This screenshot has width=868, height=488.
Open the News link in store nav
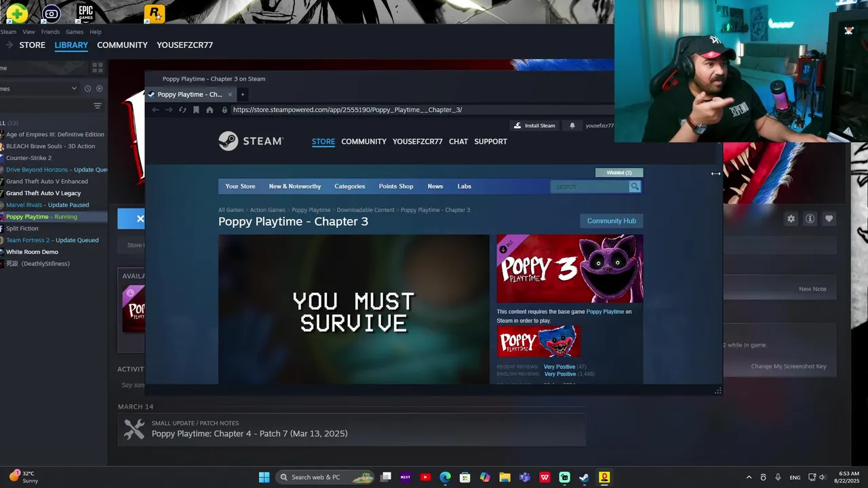pyautogui.click(x=435, y=186)
